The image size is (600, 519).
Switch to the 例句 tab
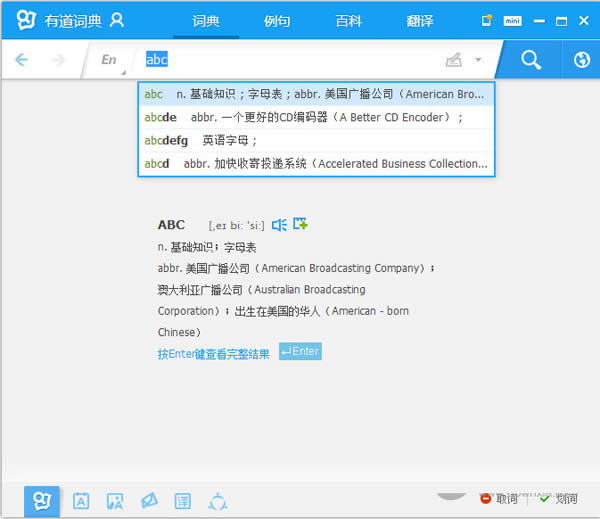(x=277, y=20)
